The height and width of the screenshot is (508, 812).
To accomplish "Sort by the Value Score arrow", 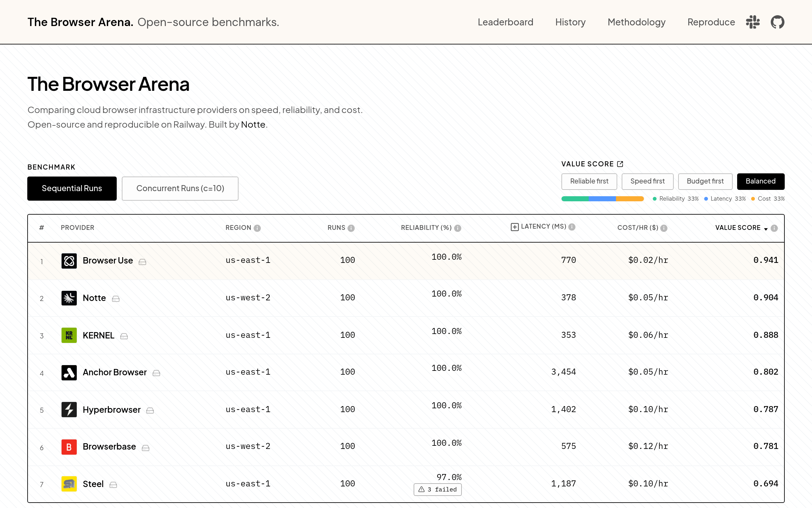I will point(766,229).
